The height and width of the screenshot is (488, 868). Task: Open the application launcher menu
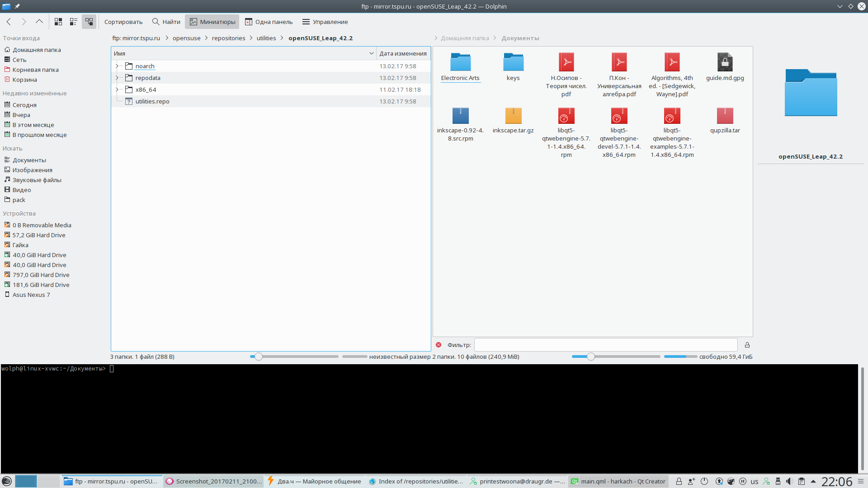[x=7, y=481]
